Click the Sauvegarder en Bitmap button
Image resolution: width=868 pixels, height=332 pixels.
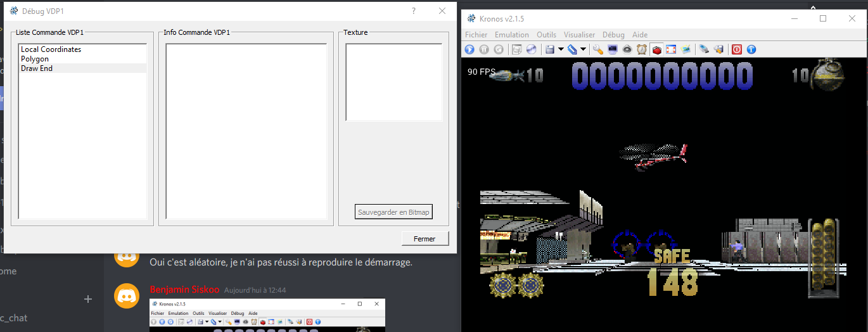point(393,212)
